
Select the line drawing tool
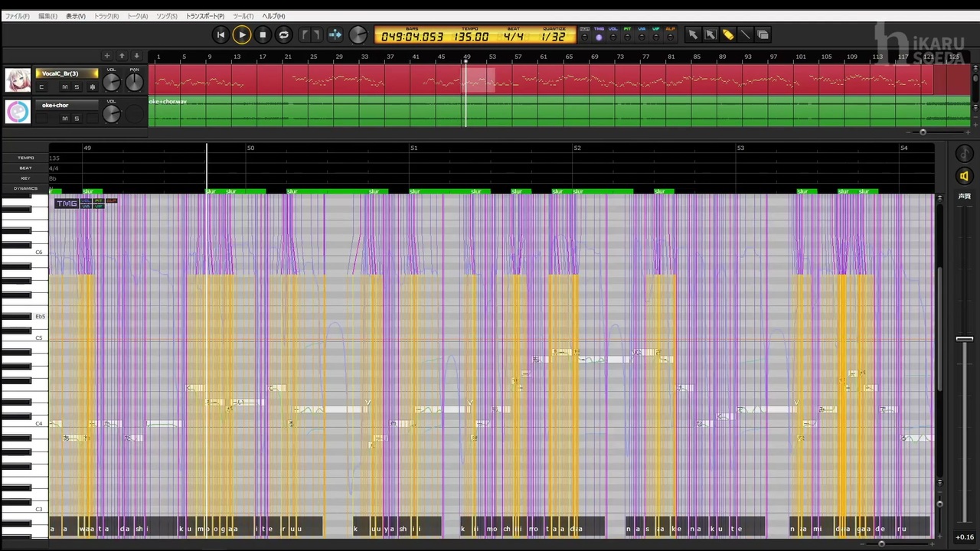coord(746,34)
